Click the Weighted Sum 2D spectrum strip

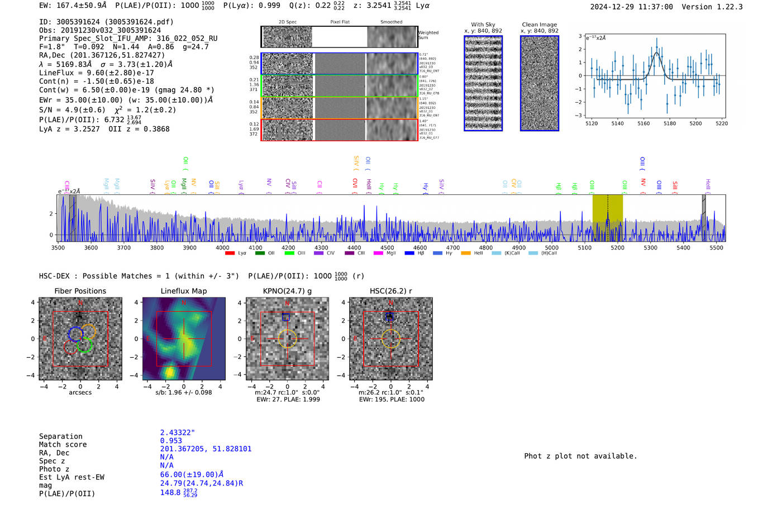340,37
